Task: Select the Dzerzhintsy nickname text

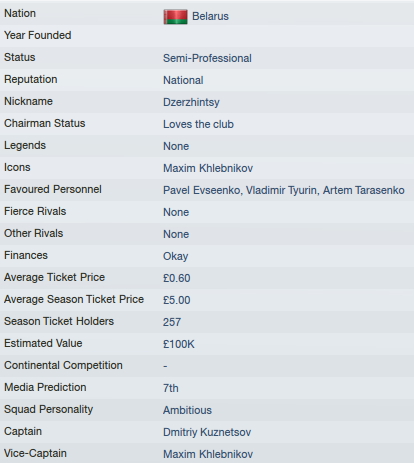Action: click(x=191, y=102)
